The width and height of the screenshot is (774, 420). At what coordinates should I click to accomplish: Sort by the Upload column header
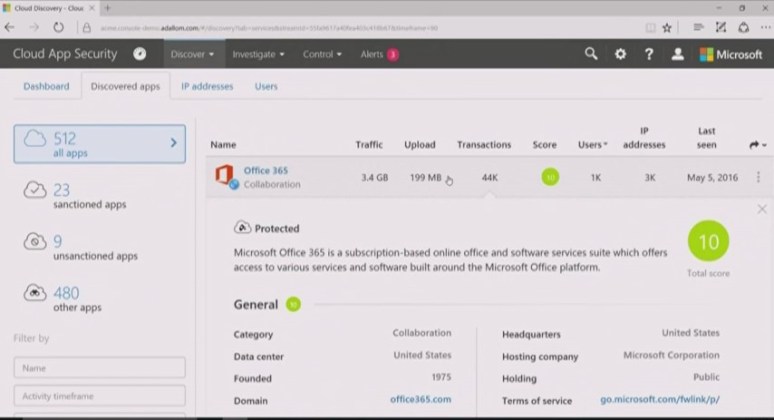tap(420, 145)
